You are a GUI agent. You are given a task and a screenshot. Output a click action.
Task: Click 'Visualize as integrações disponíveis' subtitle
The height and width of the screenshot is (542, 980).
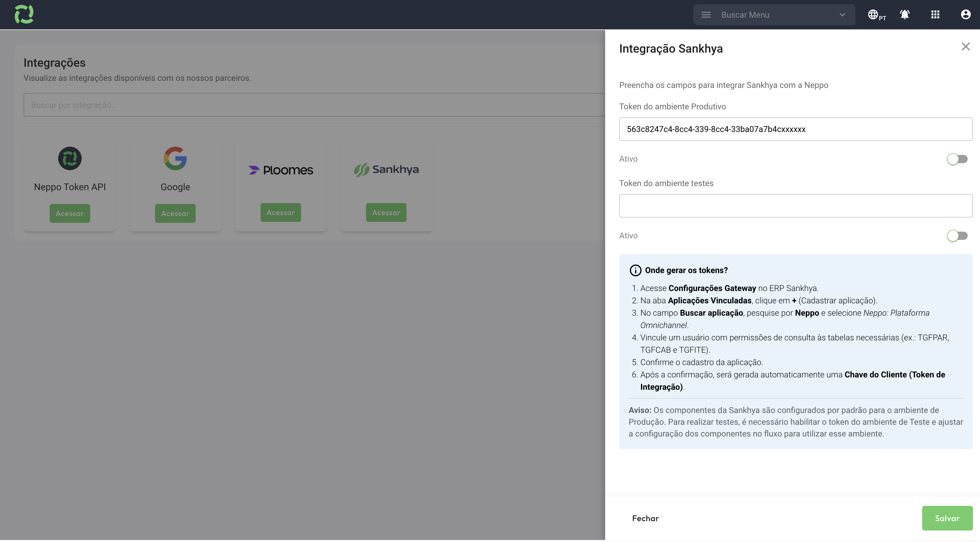pyautogui.click(x=137, y=78)
